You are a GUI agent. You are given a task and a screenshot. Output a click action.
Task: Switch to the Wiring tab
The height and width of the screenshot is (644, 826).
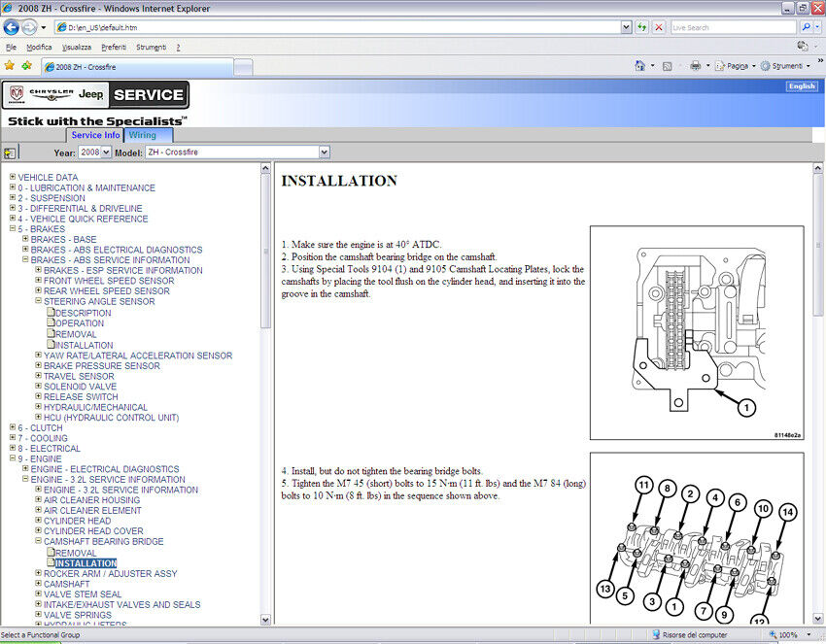tap(143, 135)
